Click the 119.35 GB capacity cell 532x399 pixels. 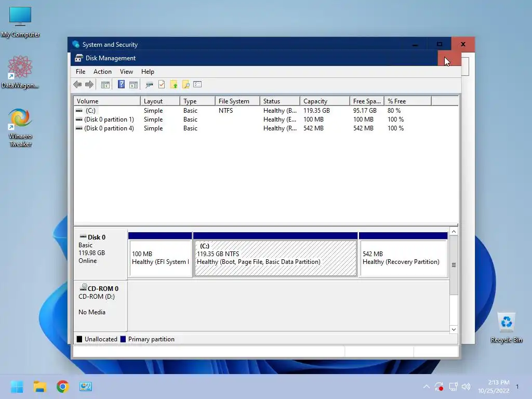316,111
